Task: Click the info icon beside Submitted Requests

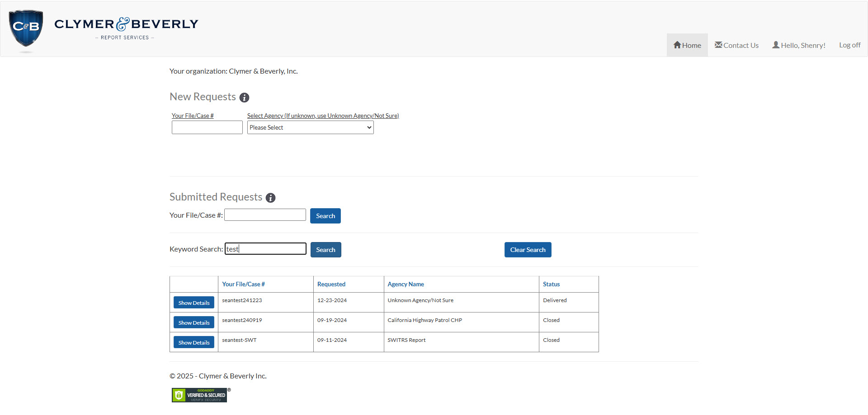Action: (270, 198)
